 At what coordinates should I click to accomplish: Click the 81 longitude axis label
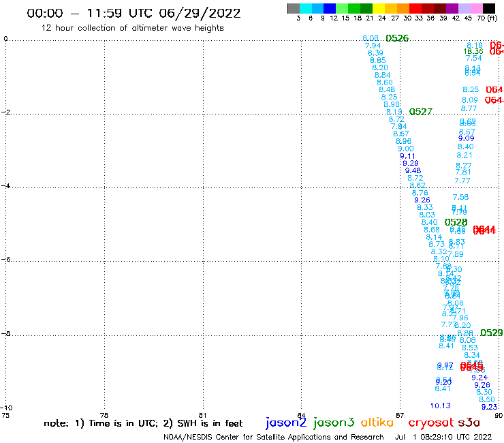coord(202,415)
